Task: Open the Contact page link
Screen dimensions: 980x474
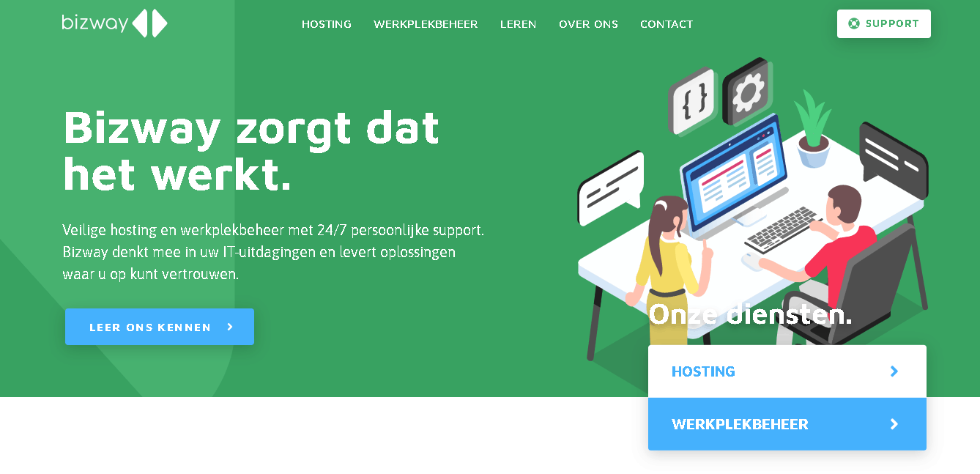Action: click(667, 24)
